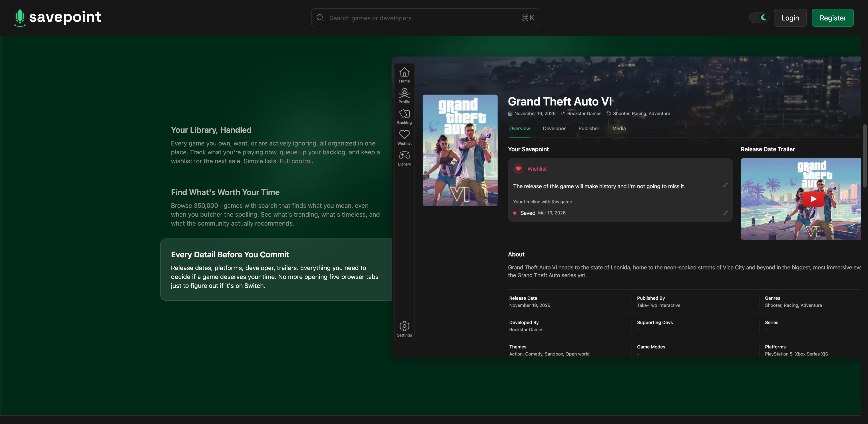Click November 19, 2026 under Release Date
868x424 pixels.
click(x=529, y=305)
